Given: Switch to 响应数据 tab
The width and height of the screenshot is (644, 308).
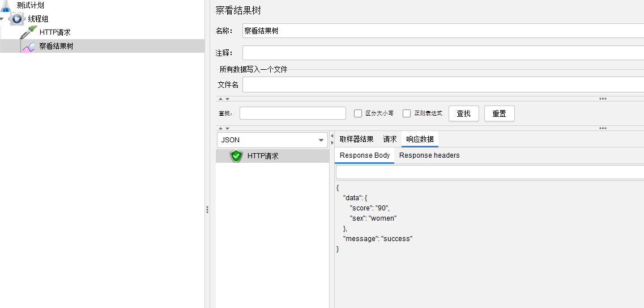Looking at the screenshot, I should click(x=420, y=139).
